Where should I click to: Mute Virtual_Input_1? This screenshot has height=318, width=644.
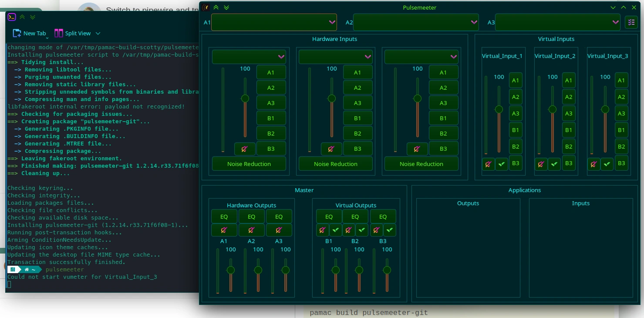click(x=489, y=164)
